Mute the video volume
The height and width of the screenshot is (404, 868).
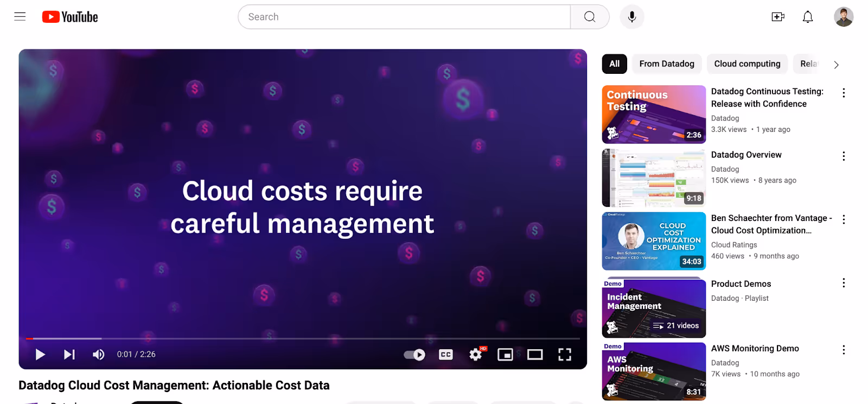point(98,355)
